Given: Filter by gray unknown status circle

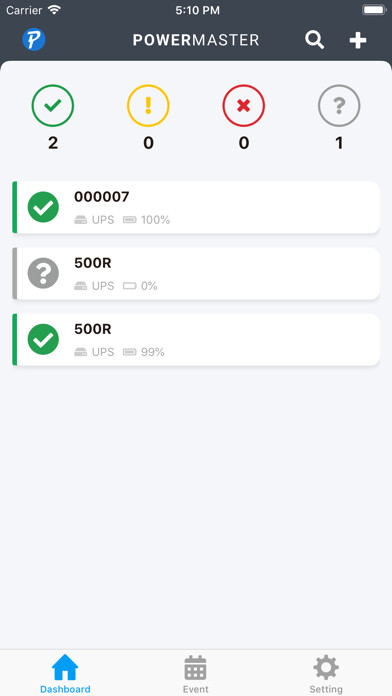Looking at the screenshot, I should pyautogui.click(x=339, y=106).
